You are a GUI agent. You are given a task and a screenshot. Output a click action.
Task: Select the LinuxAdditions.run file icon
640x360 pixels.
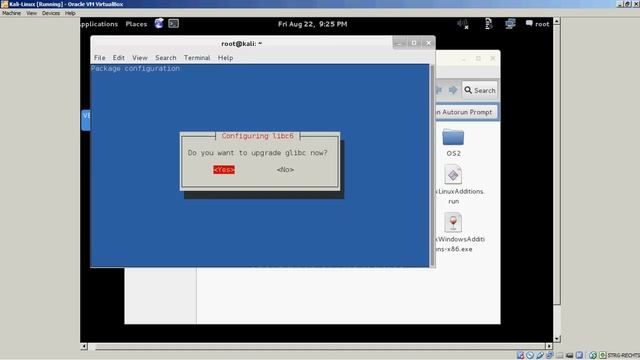(x=453, y=175)
